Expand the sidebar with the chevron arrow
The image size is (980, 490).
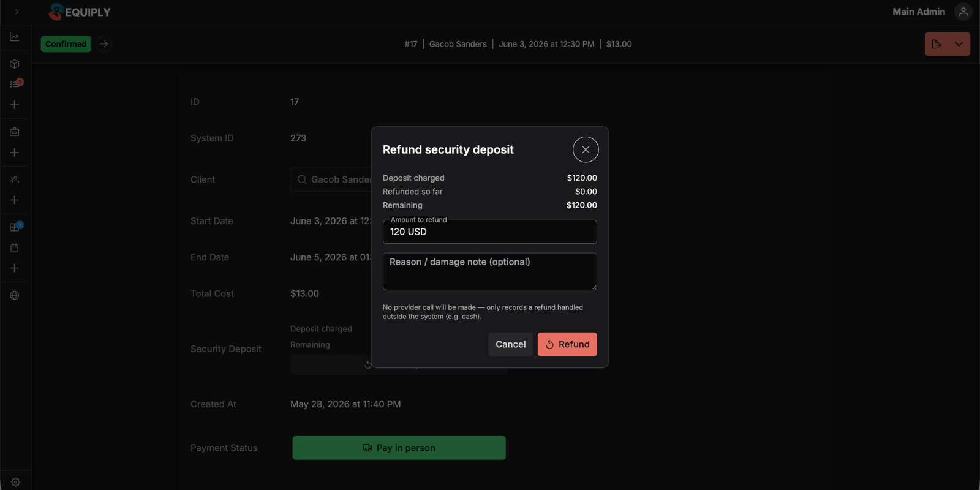click(17, 12)
